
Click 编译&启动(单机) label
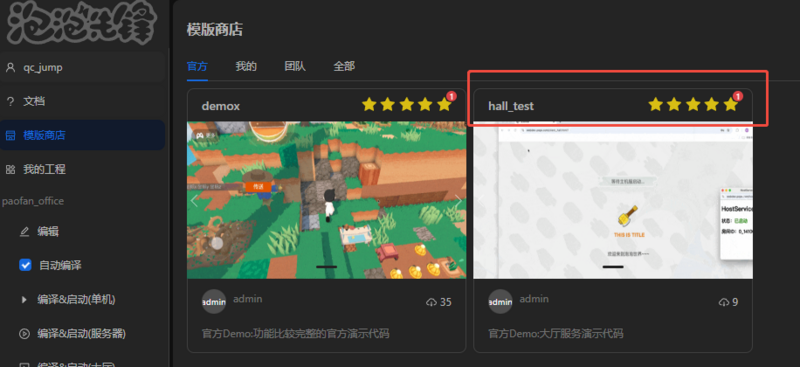pos(76,300)
